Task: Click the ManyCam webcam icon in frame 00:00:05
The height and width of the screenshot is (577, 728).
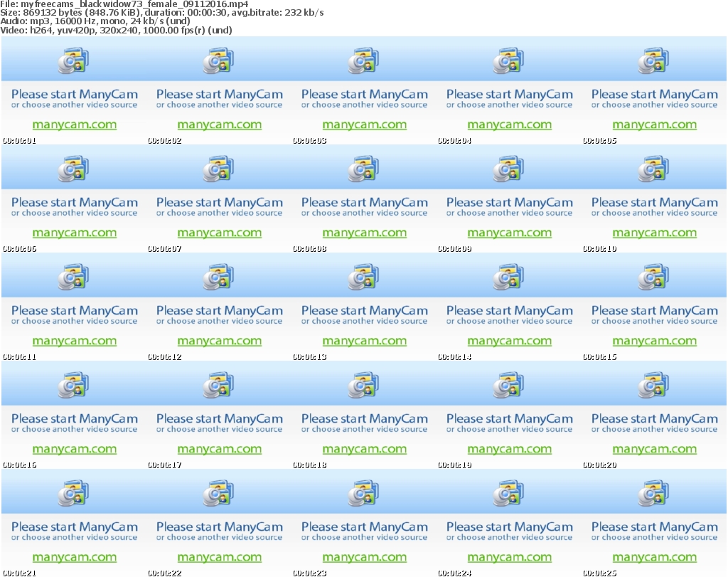Action: point(653,60)
